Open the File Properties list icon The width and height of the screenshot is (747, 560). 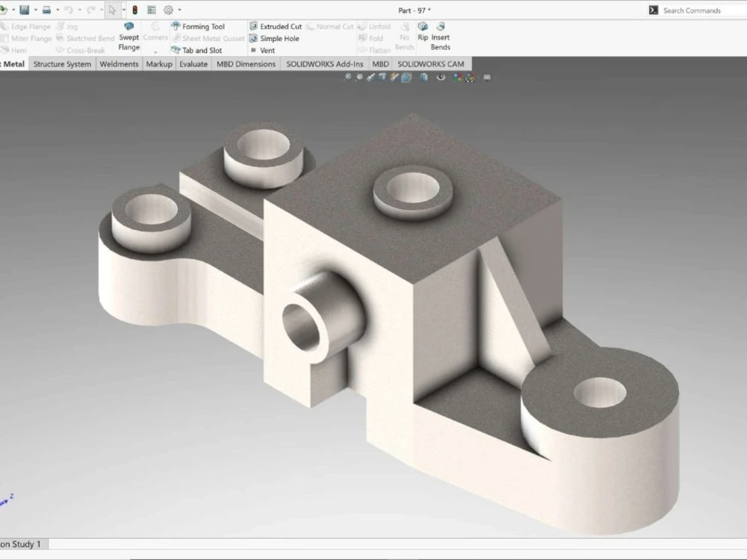coord(152,10)
